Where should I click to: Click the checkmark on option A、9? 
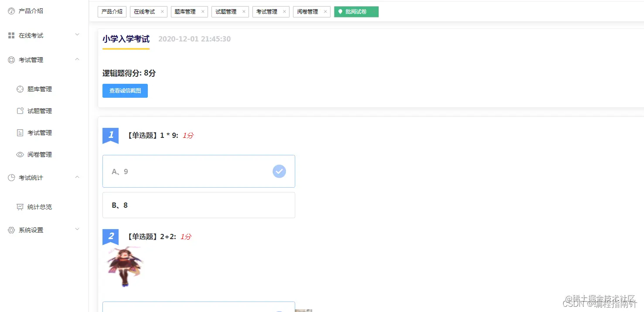(279, 171)
